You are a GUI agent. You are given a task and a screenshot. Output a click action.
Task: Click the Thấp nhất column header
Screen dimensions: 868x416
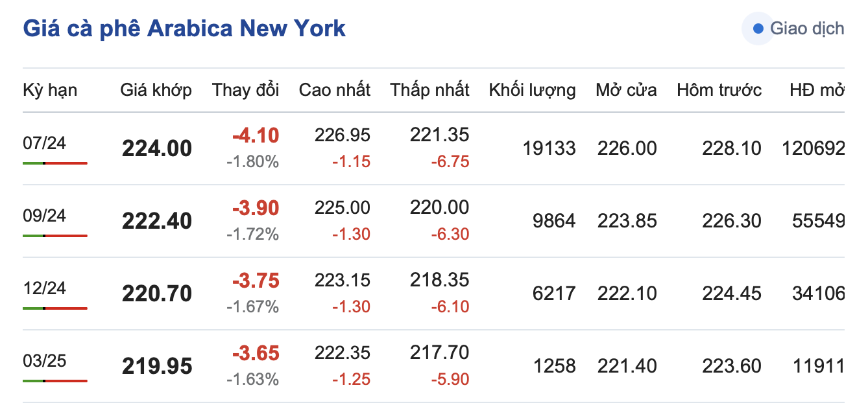point(429,90)
